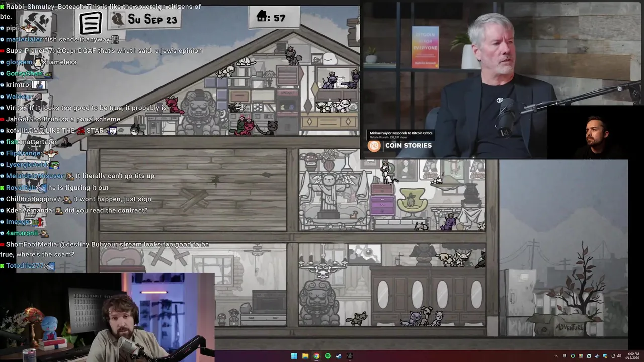
Task: Select the brown cat beside ground floor statue
Action: 358,318
